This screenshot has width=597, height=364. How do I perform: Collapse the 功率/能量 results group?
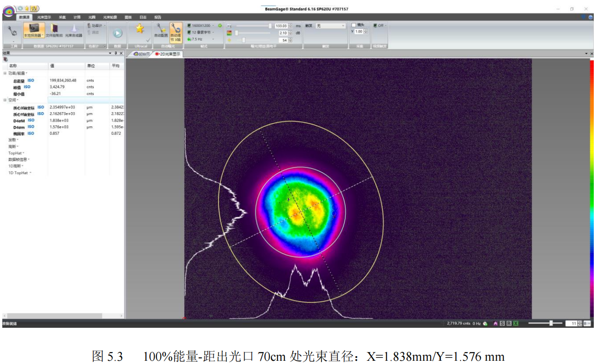click(x=5, y=73)
